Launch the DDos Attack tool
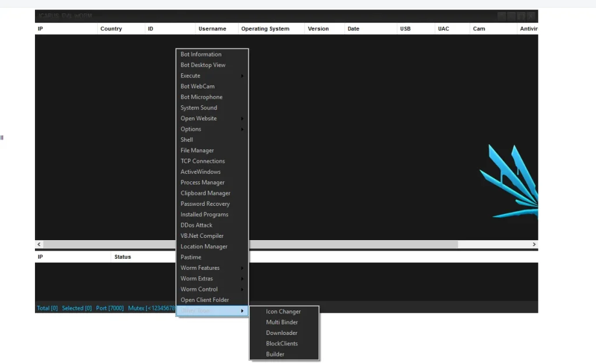 pos(197,225)
